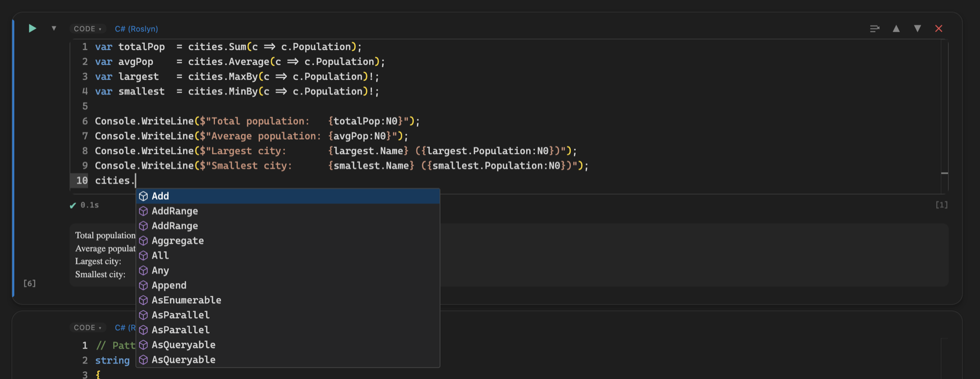Click the method icon beside AsEnumerable
The image size is (980, 379).
click(x=143, y=300)
